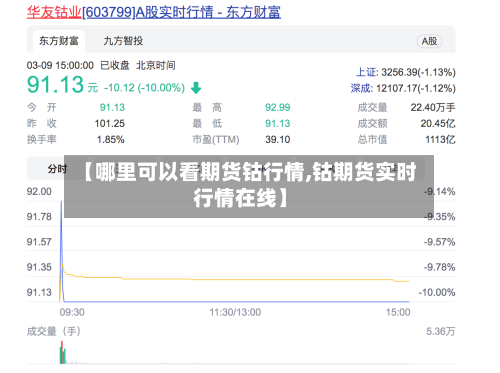Click the 92.00 price axis label
Screen dimensions: 500x373
click(39, 192)
